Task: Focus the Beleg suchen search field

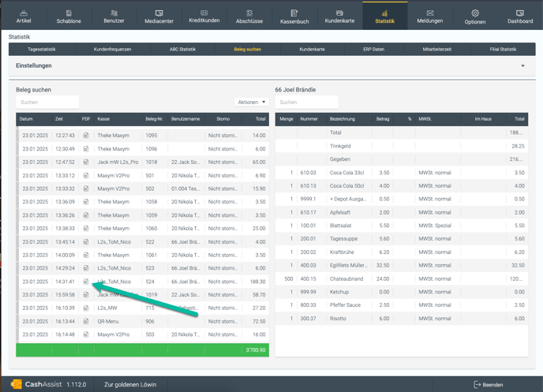Action: tap(47, 102)
